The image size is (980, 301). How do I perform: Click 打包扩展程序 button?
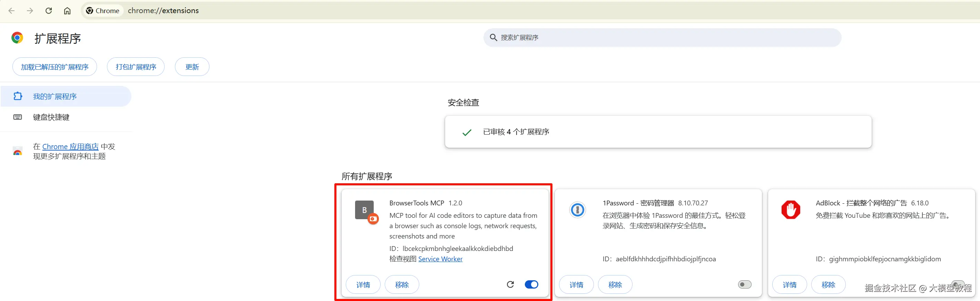[136, 67]
